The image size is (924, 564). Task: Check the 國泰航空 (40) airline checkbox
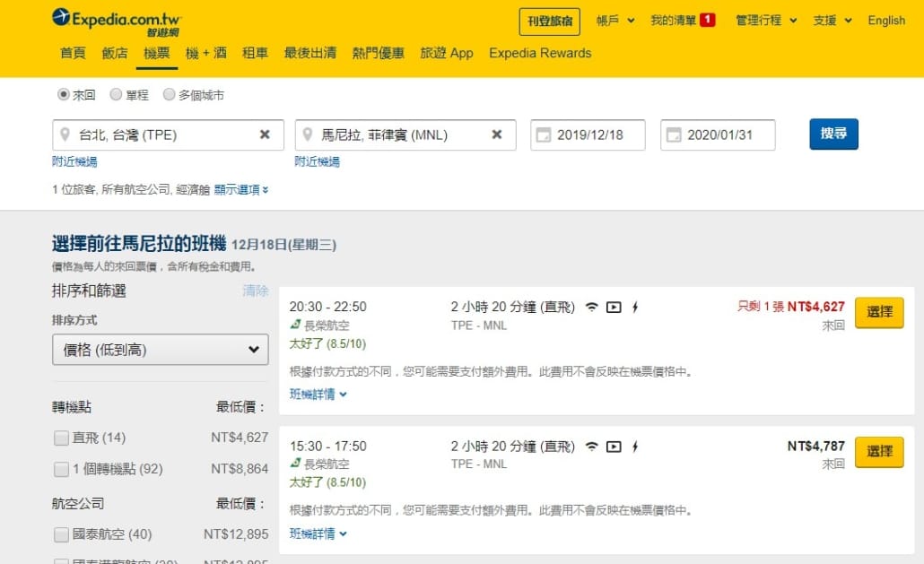pos(61,534)
